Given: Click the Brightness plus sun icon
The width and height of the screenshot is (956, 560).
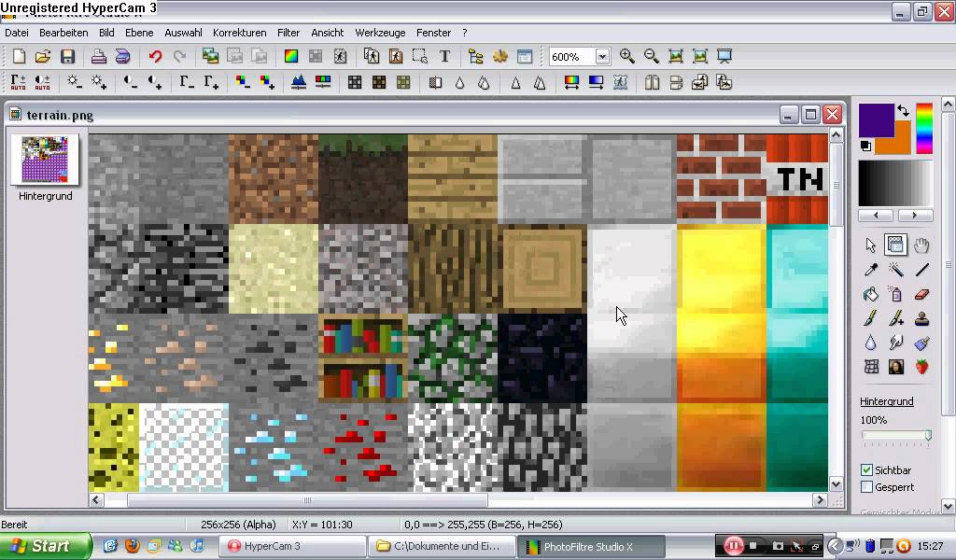Looking at the screenshot, I should (x=99, y=82).
